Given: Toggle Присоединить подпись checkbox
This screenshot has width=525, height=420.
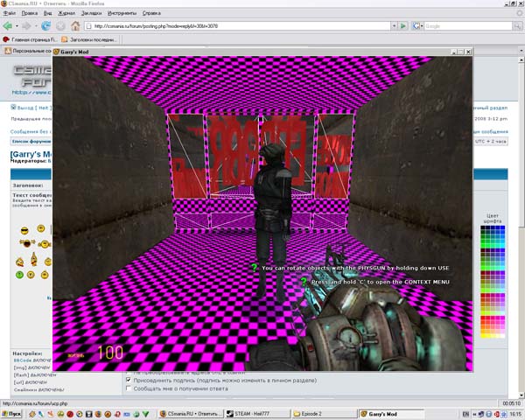Looking at the screenshot, I should [x=129, y=380].
